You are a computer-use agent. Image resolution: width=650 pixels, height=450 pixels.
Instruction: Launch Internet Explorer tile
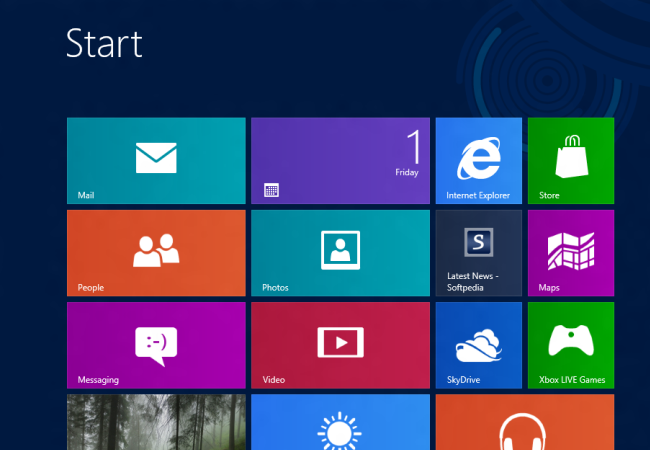point(478,161)
